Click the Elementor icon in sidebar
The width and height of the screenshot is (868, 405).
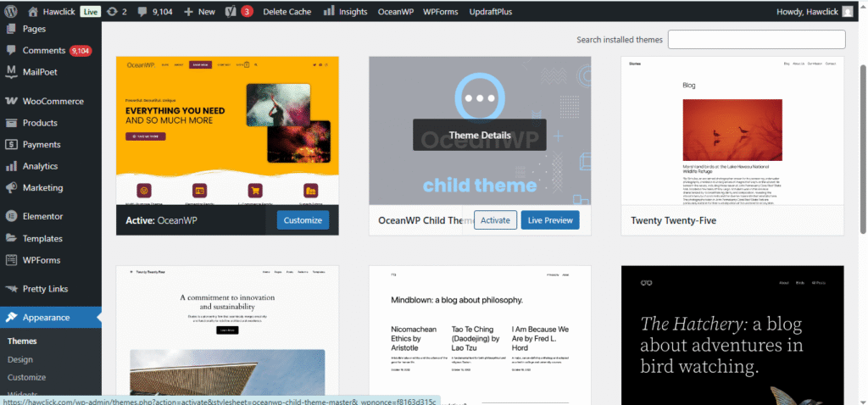coord(11,216)
